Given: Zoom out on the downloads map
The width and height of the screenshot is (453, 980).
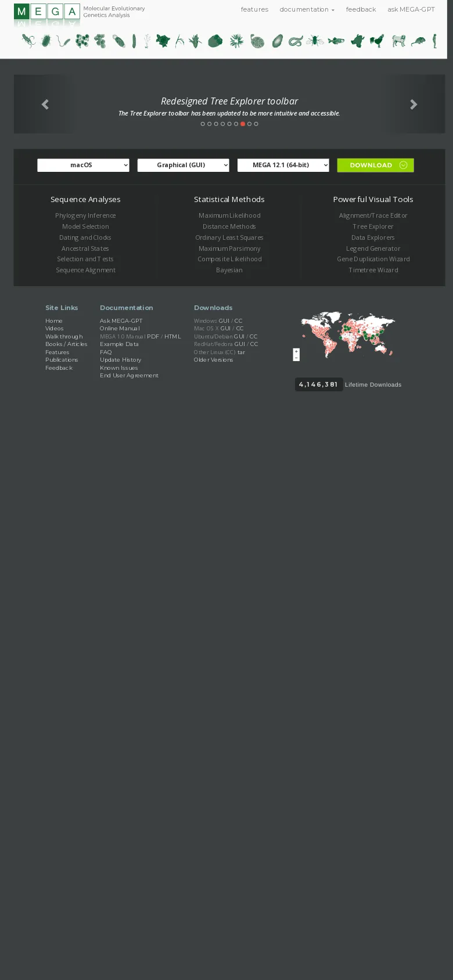Looking at the screenshot, I should coord(296,358).
